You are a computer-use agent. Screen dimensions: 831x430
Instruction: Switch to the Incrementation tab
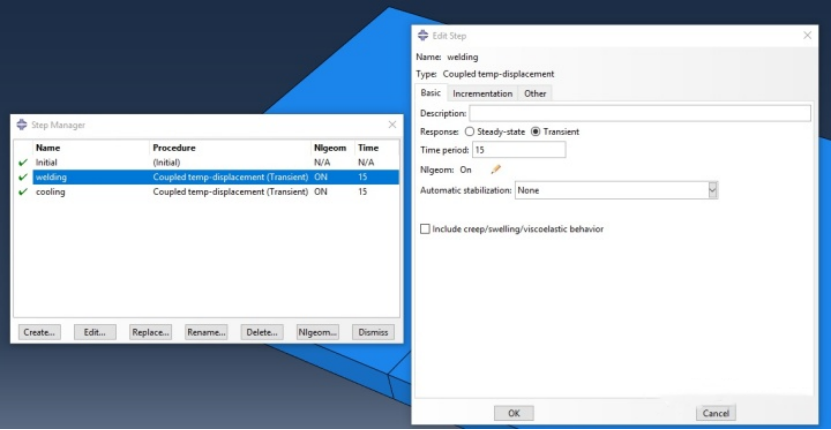(482, 93)
